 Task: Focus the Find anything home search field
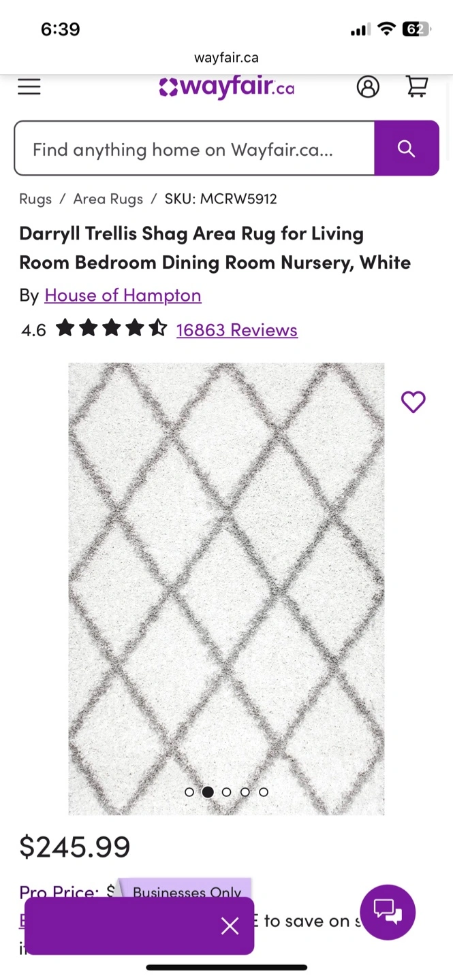coord(194,148)
